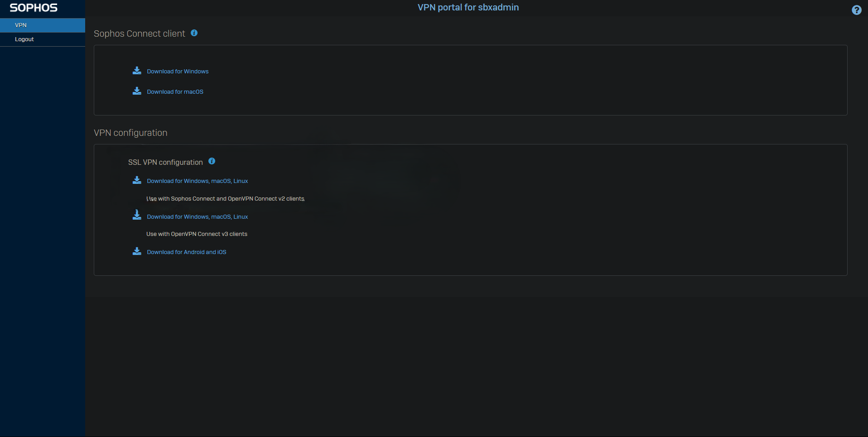Viewport: 868px width, 437px height.
Task: Click download icon for macOS client
Action: 137,91
